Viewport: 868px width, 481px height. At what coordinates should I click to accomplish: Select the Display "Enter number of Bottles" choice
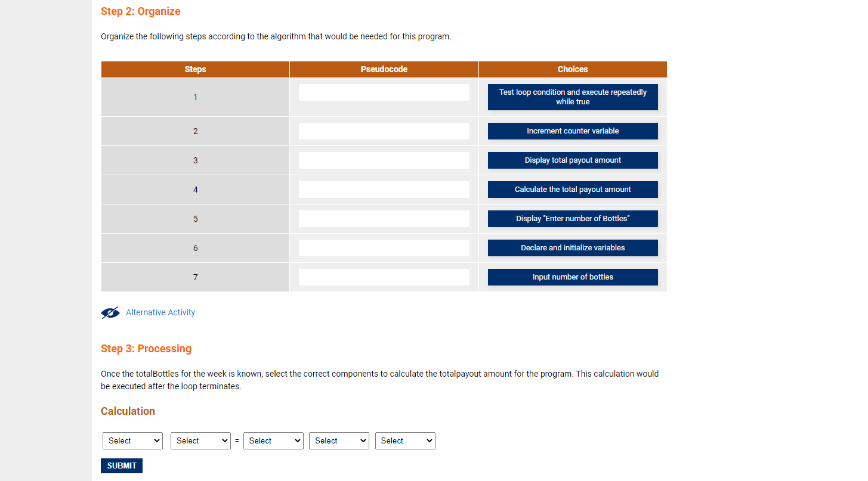(573, 219)
